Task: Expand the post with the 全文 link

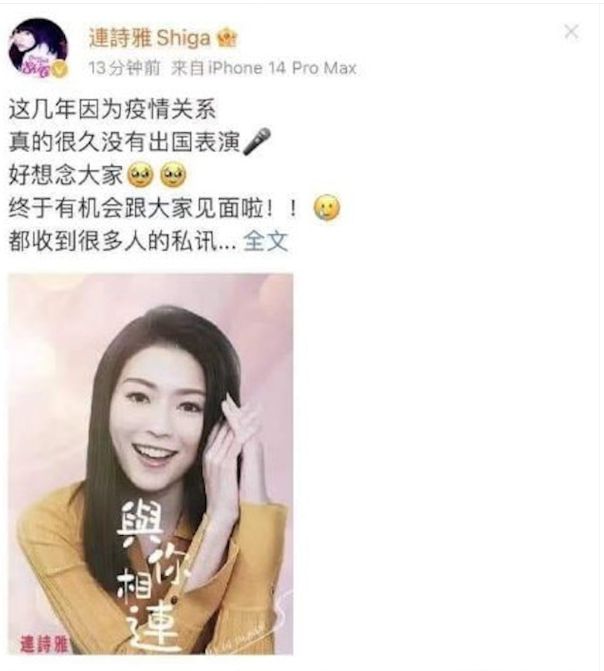Action: click(265, 241)
